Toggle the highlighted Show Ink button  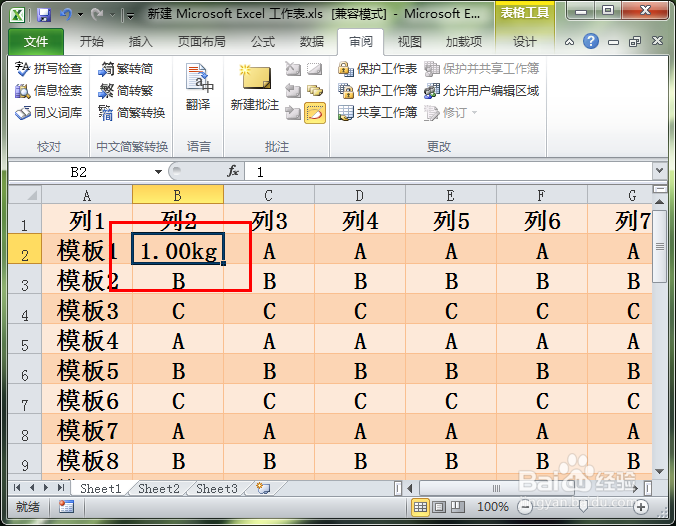point(315,113)
